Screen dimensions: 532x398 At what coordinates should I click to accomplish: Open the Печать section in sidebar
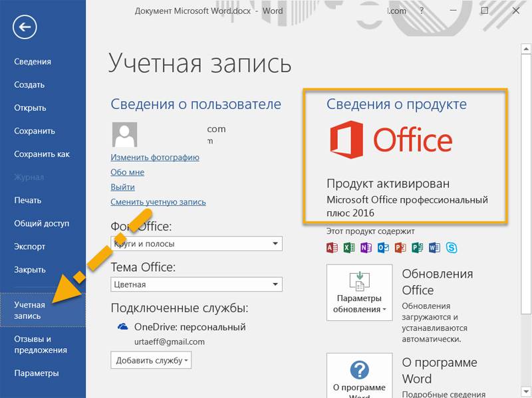[28, 200]
